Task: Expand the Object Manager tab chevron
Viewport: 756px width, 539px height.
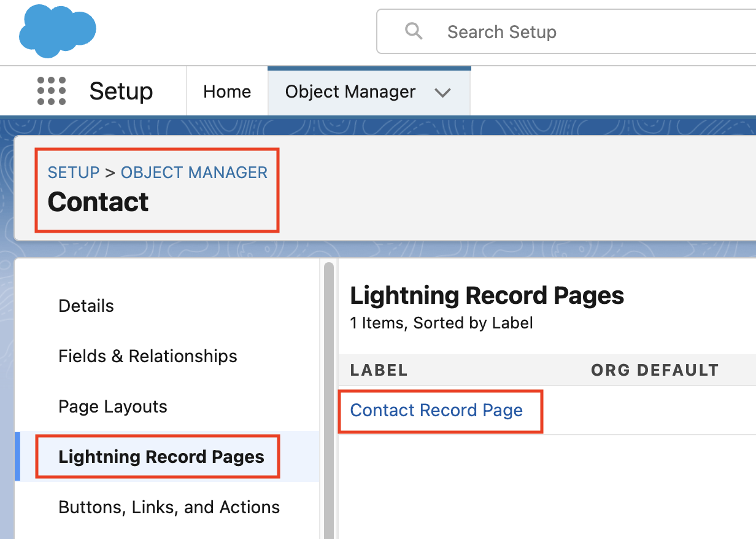Action: pyautogui.click(x=442, y=93)
